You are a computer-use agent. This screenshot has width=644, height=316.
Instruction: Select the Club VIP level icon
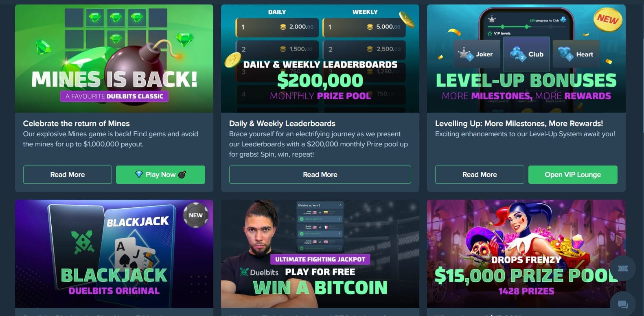(x=527, y=54)
